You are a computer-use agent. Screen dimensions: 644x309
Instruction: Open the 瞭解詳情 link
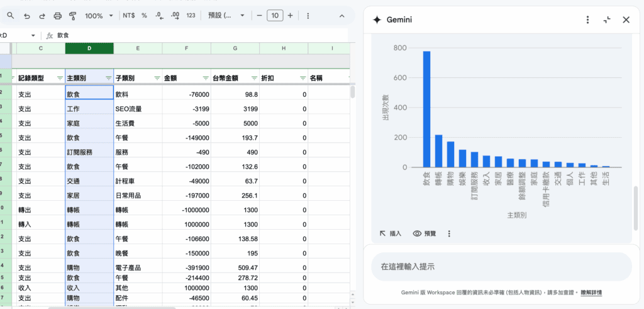click(591, 293)
